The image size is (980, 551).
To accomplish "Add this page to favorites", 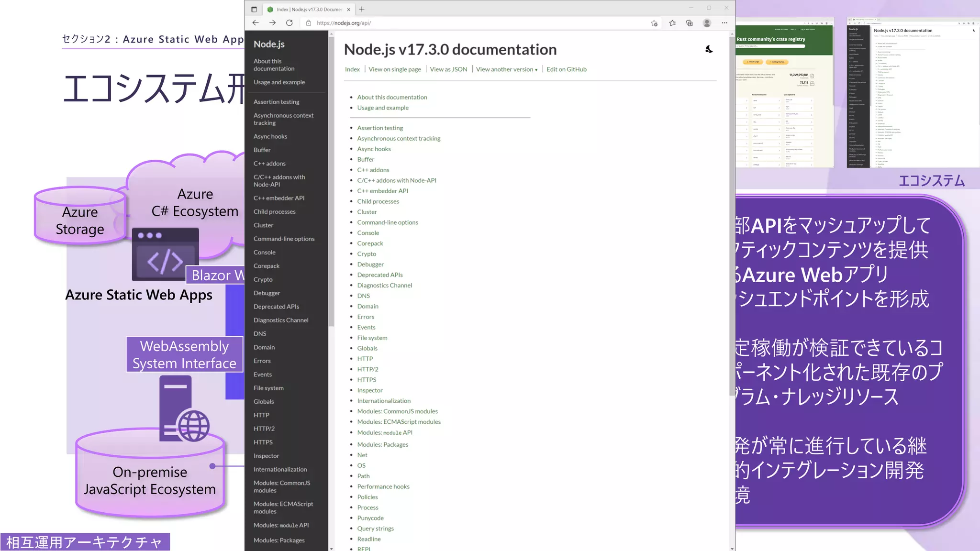I will coord(654,23).
